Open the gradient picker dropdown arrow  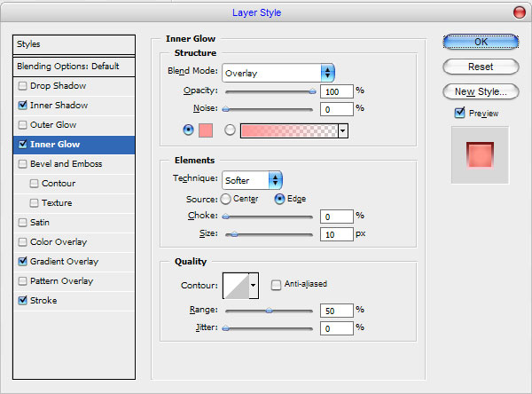click(342, 130)
